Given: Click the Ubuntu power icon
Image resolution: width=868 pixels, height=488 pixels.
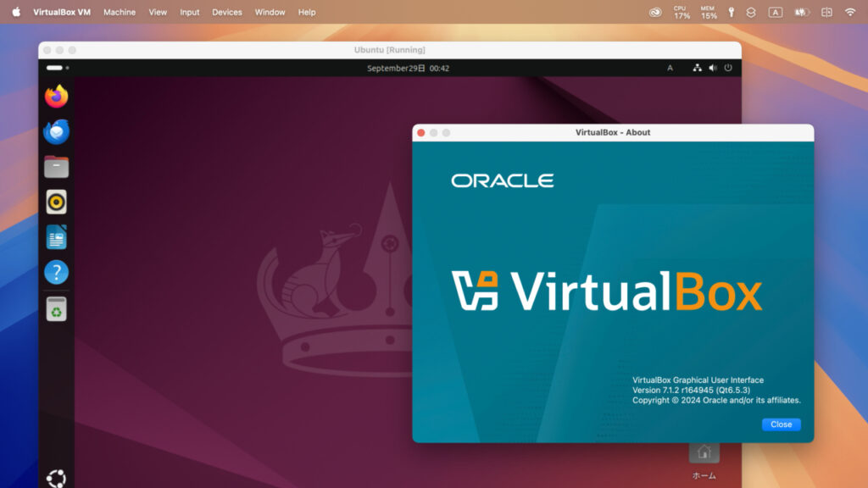Looking at the screenshot, I should click(x=728, y=68).
